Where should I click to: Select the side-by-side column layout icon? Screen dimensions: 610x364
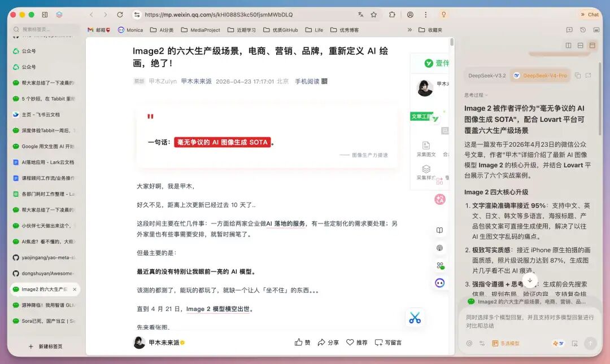pyautogui.click(x=568, y=46)
